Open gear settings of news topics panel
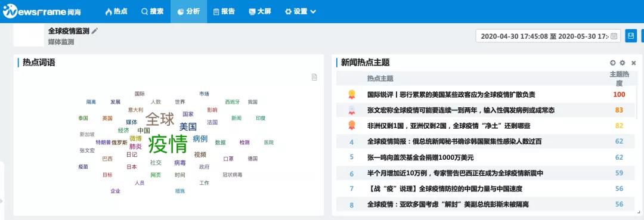The height and width of the screenshot is (220, 644). point(622,63)
